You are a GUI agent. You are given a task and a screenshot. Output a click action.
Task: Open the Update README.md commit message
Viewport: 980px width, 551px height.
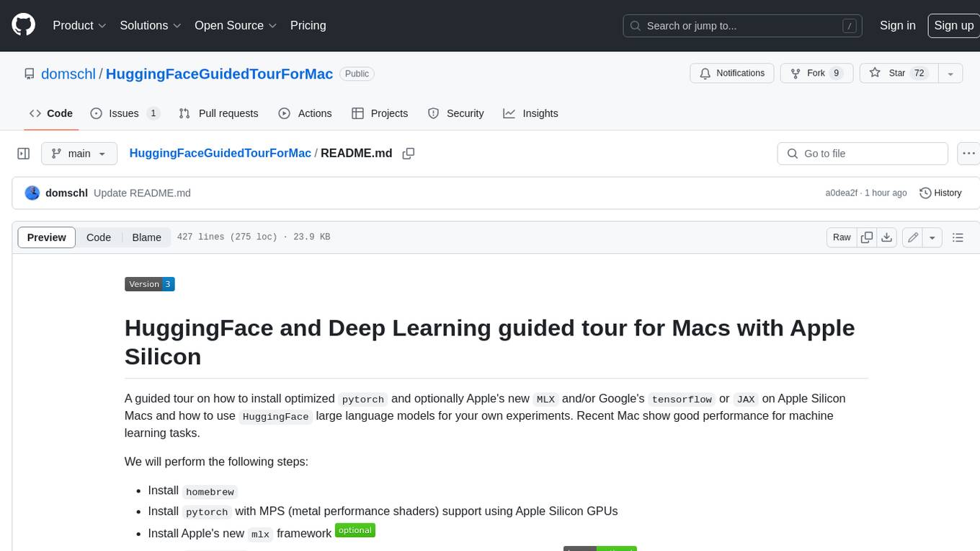142,193
